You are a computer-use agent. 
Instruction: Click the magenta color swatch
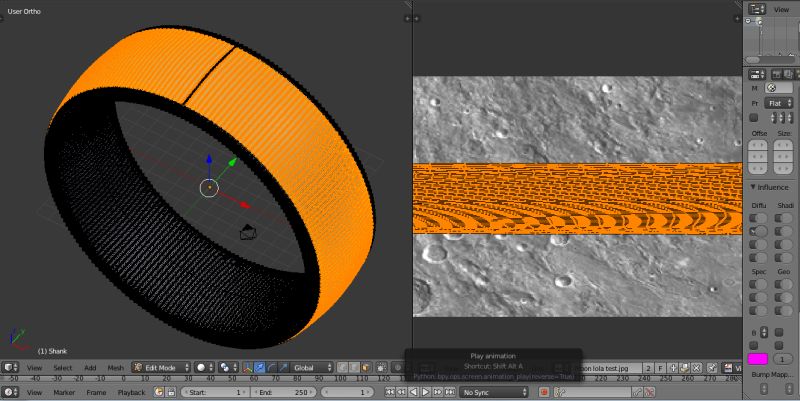(x=758, y=359)
